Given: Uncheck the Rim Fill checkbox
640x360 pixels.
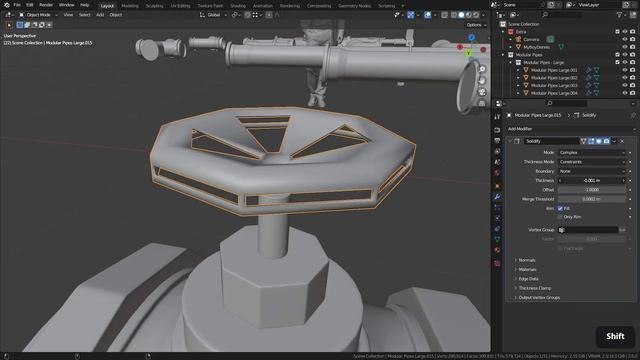Looking at the screenshot, I should pos(560,209).
